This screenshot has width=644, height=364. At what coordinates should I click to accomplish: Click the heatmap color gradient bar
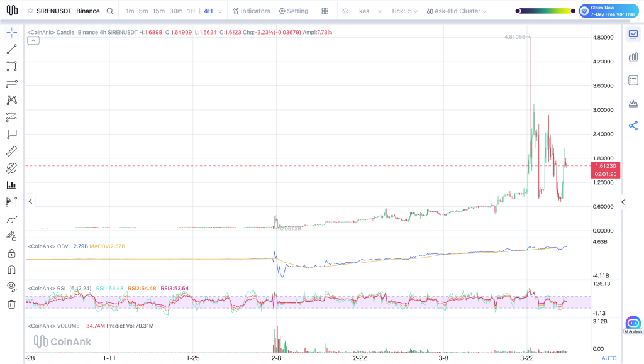(x=544, y=10)
